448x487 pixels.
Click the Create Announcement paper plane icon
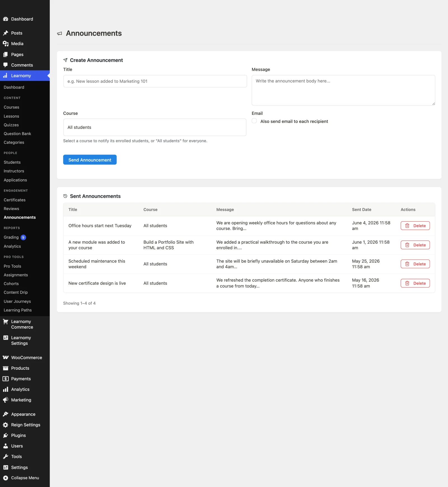point(65,60)
